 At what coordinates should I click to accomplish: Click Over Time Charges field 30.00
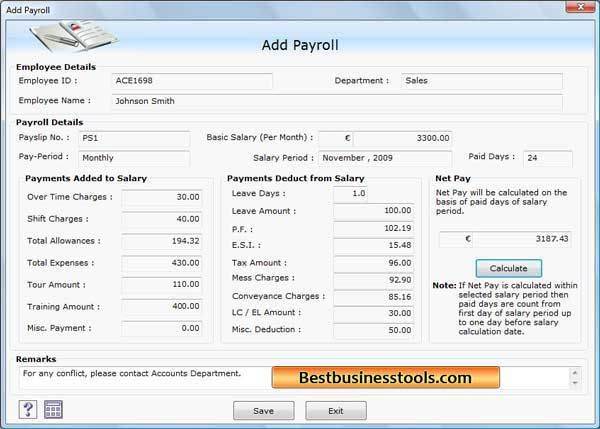point(162,197)
